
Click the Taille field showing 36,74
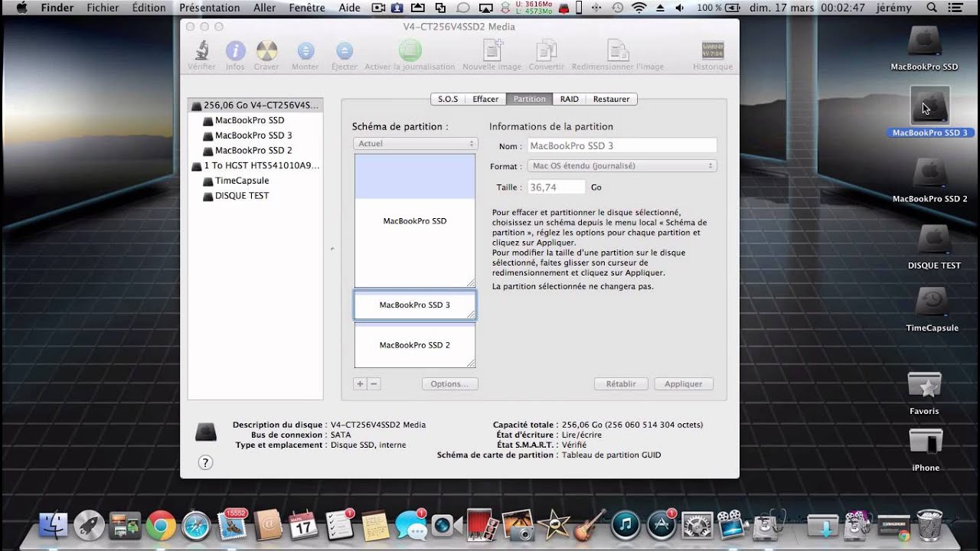[x=556, y=187]
